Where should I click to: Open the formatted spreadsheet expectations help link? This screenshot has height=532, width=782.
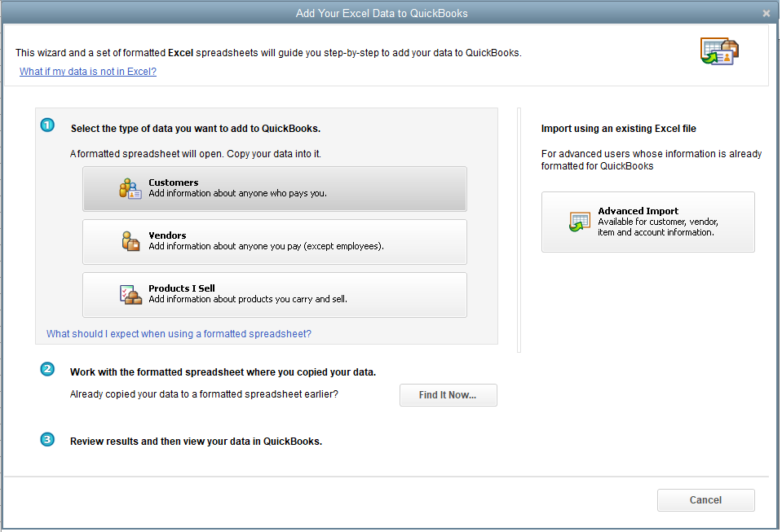pos(179,334)
